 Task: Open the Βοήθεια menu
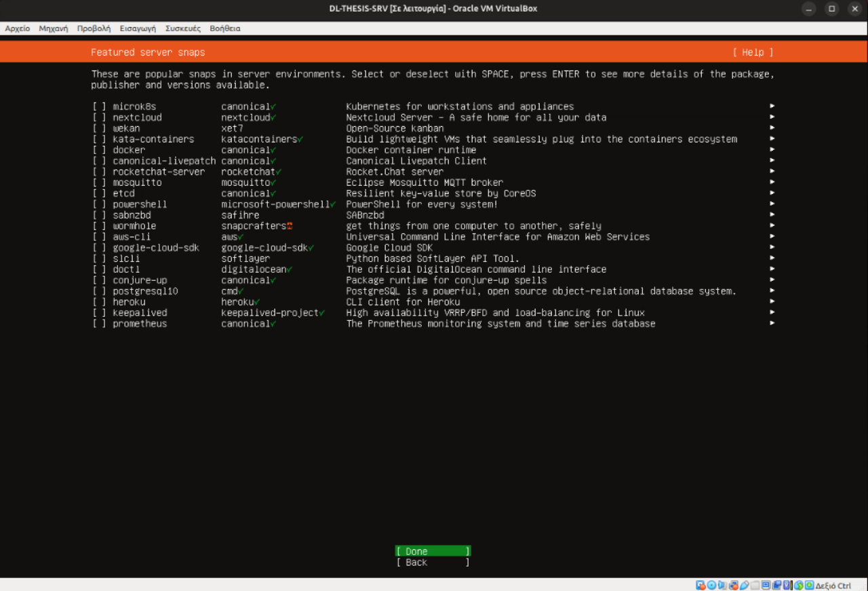click(225, 28)
